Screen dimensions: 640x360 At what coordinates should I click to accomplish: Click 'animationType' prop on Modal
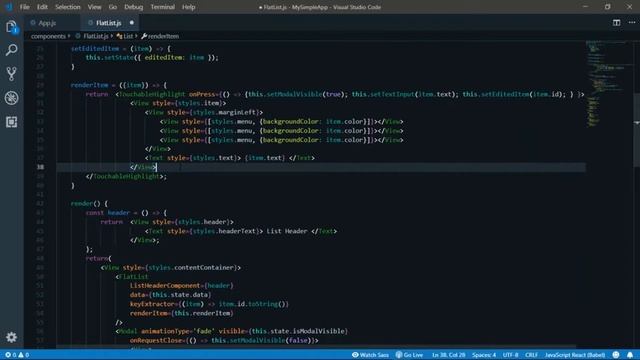tap(165, 331)
